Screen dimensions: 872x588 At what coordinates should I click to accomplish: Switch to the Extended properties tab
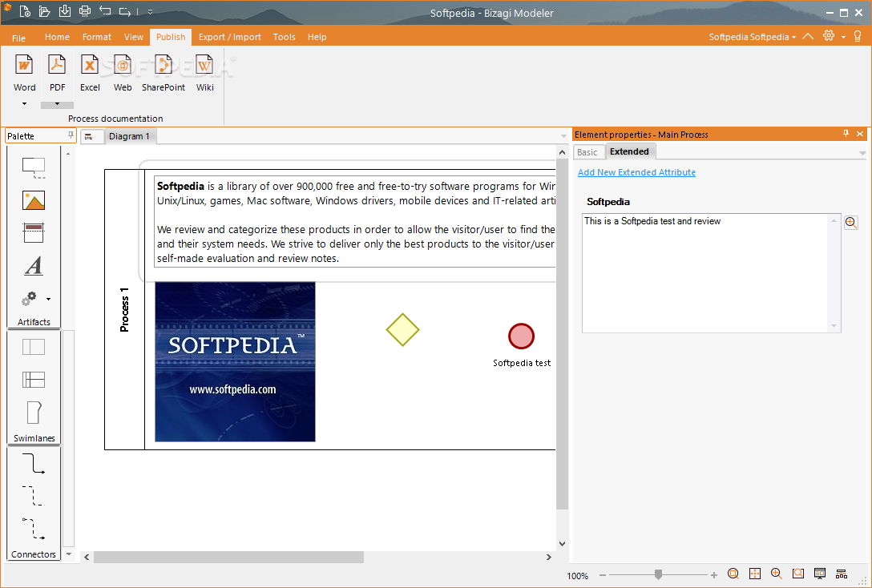(x=629, y=151)
